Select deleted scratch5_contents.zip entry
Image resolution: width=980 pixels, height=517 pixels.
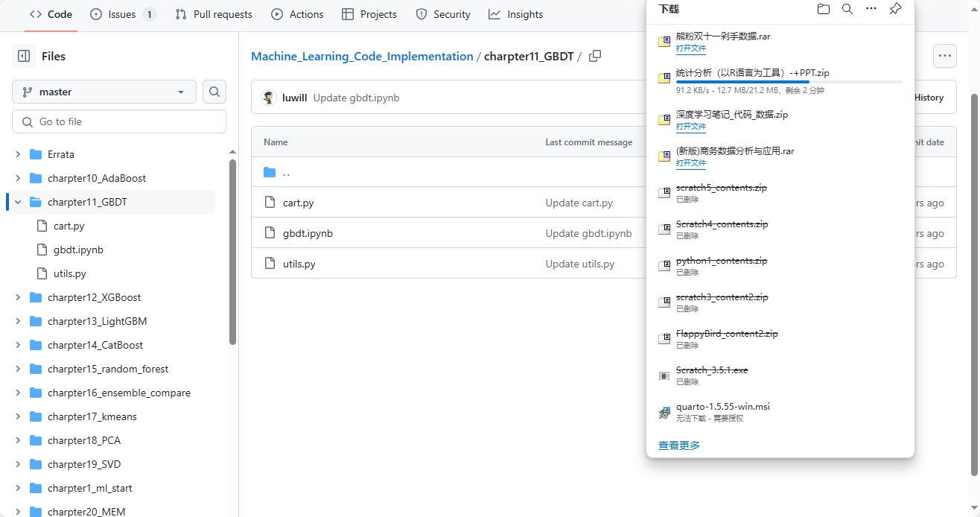780,193
